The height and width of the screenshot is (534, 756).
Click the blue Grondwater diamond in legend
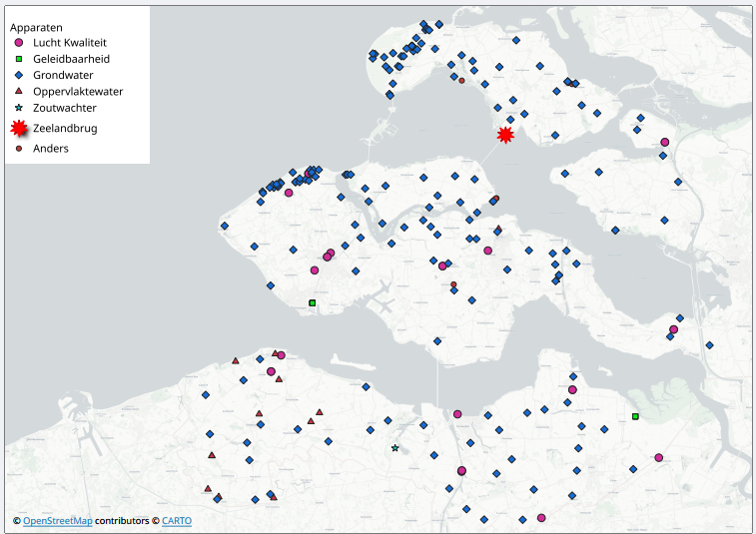[x=19, y=75]
